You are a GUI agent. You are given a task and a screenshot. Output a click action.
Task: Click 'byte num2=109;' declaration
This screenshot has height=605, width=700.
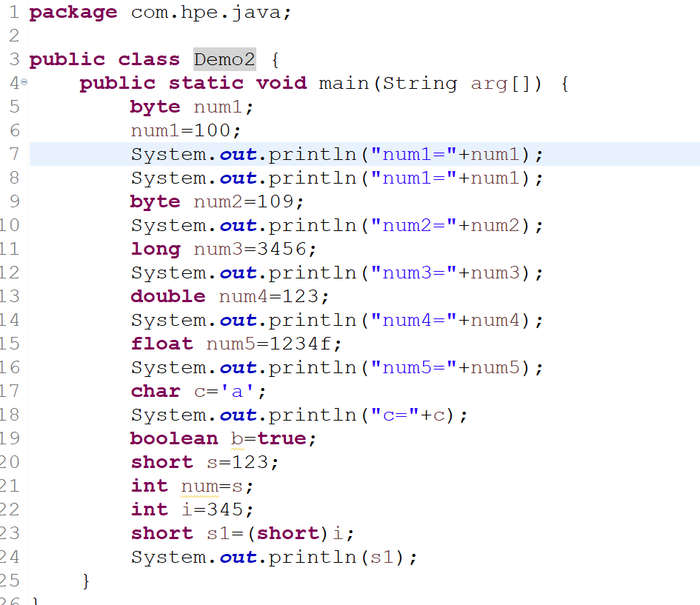[217, 201]
